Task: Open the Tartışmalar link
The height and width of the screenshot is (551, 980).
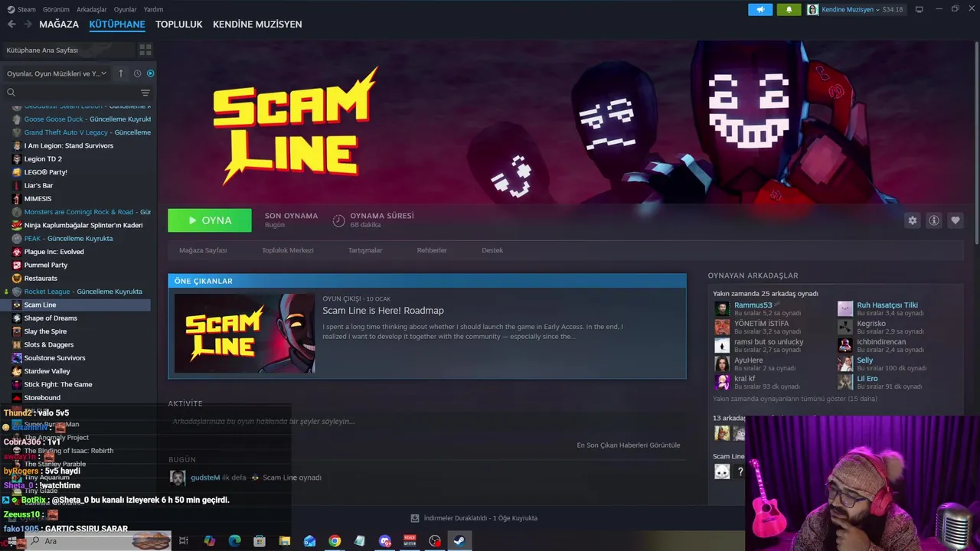Action: coord(365,250)
